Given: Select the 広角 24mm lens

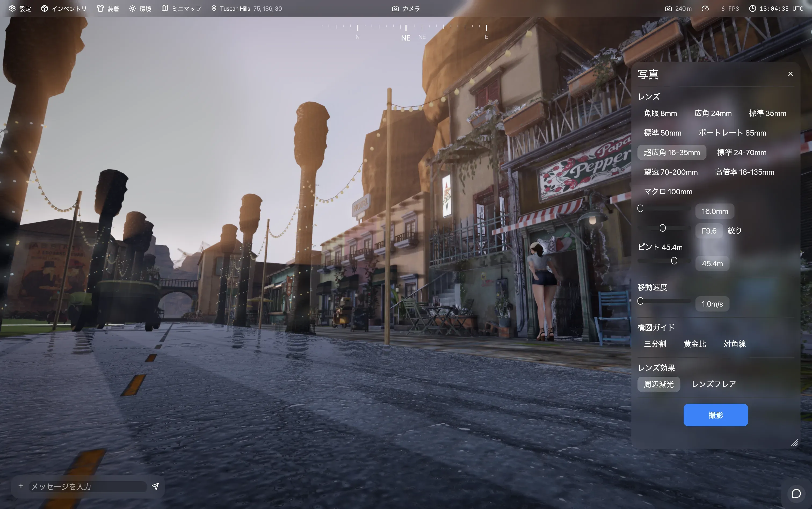Looking at the screenshot, I should tap(713, 113).
